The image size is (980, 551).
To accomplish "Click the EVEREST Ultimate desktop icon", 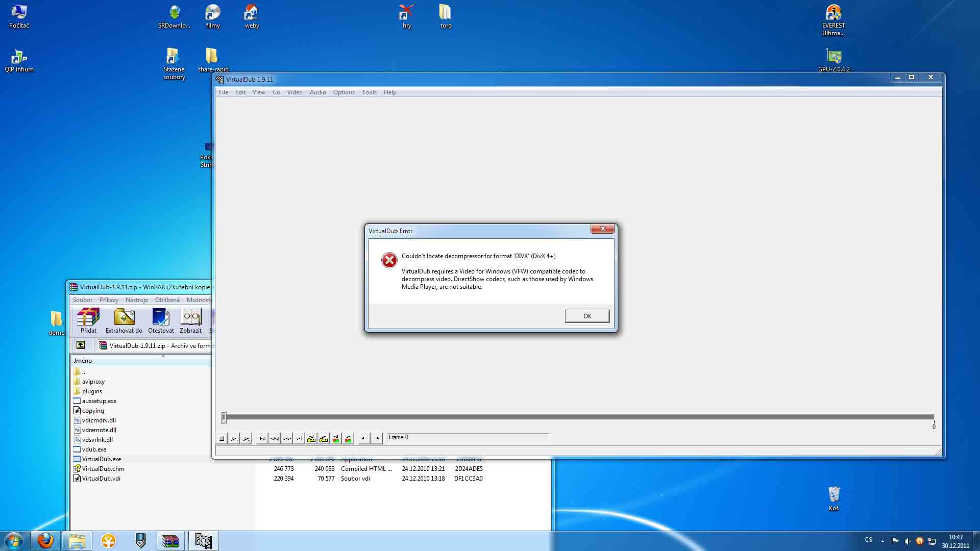I will click(834, 20).
